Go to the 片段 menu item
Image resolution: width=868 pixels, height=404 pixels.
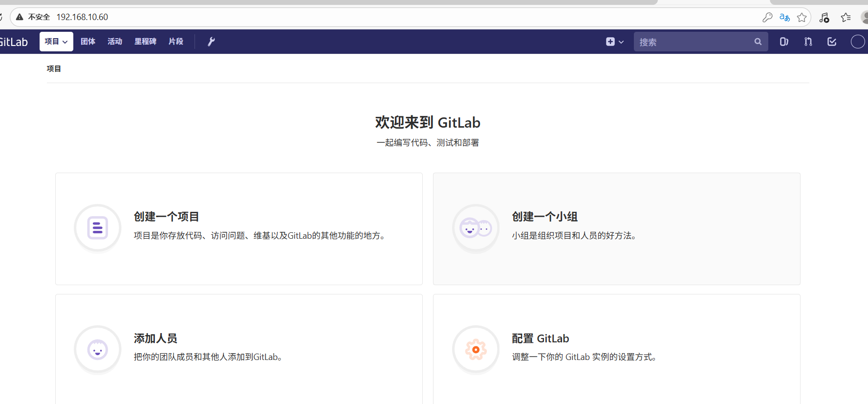[x=176, y=42]
